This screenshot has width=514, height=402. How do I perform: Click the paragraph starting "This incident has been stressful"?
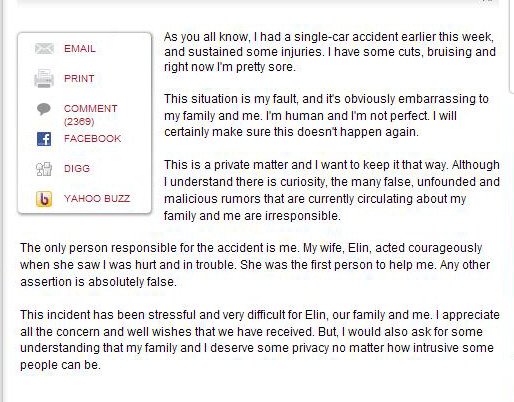point(260,340)
